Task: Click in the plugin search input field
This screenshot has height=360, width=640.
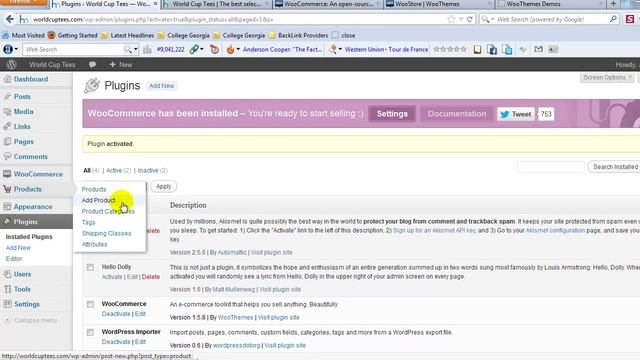Action: [x=551, y=167]
